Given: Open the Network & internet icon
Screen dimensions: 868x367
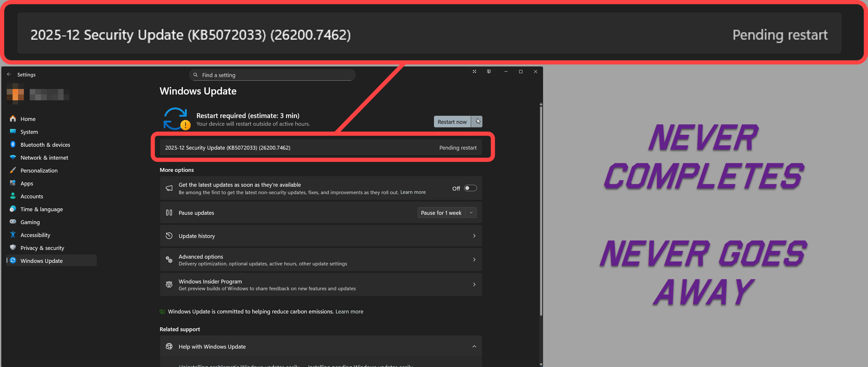Looking at the screenshot, I should (13, 157).
